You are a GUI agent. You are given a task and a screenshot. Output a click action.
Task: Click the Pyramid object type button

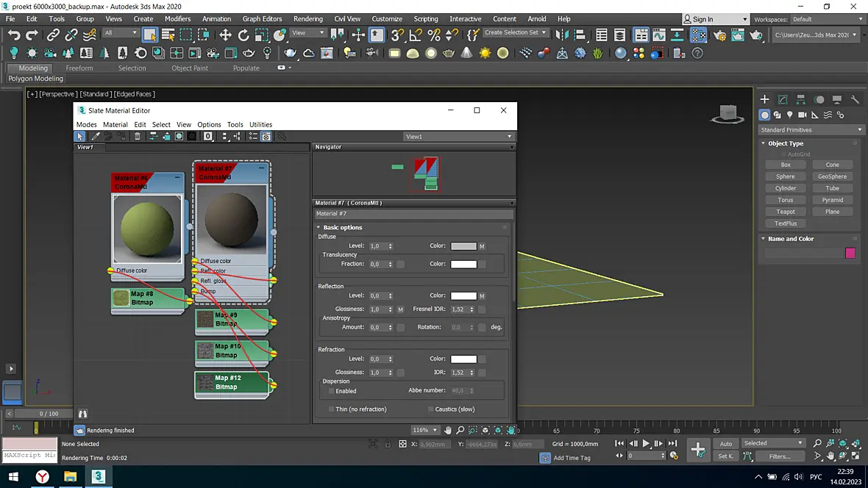click(832, 201)
